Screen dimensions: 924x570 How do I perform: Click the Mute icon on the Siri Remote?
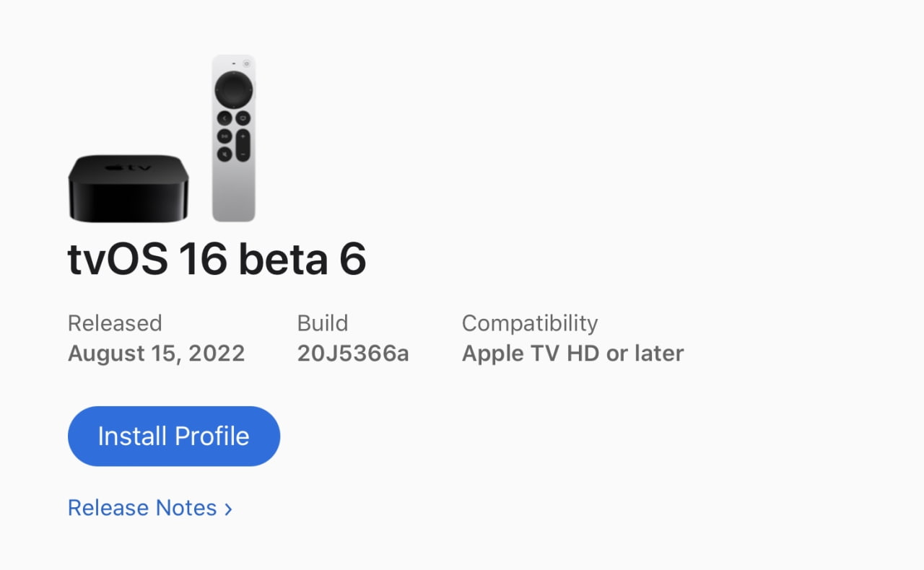coord(224,154)
